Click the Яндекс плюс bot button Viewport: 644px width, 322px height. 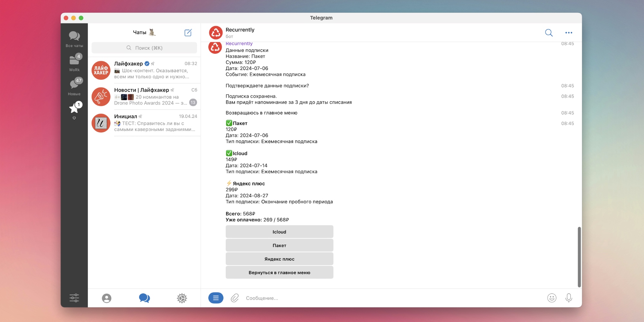click(x=279, y=259)
